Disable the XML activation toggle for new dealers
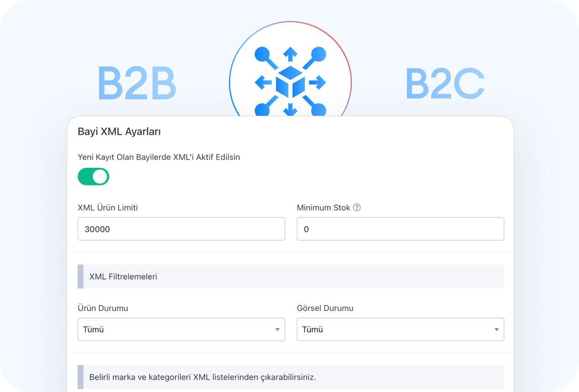This screenshot has width=579, height=392. [93, 176]
